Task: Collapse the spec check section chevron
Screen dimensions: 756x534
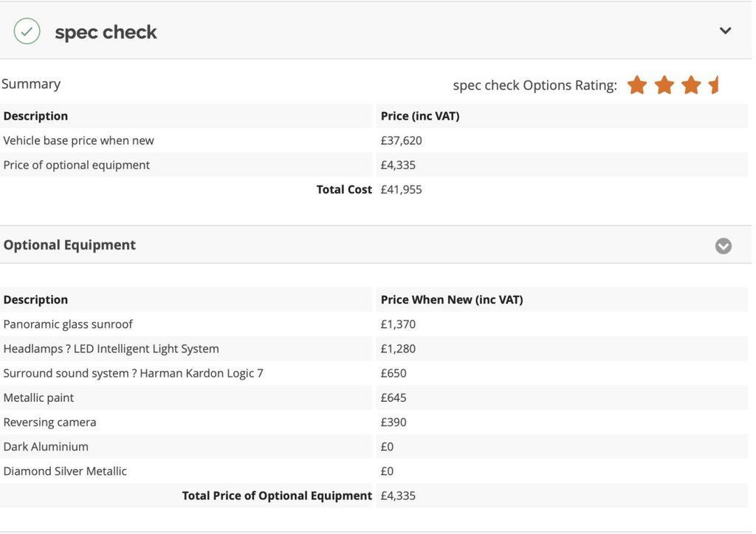Action: (725, 31)
